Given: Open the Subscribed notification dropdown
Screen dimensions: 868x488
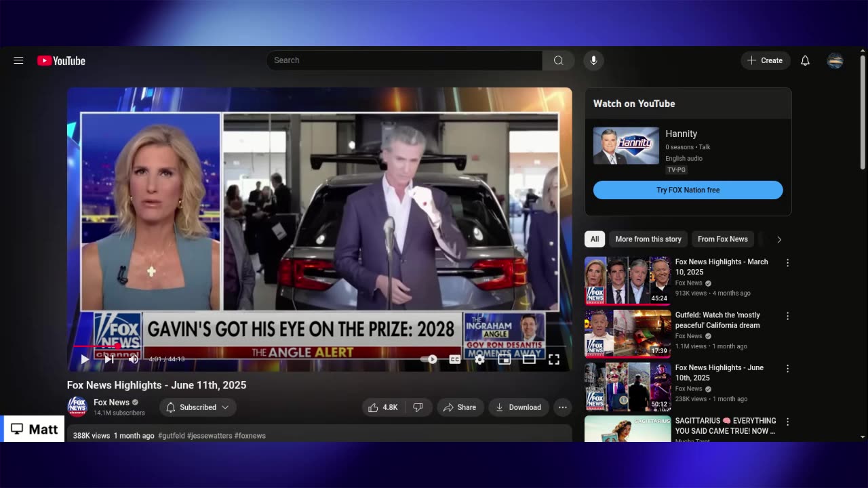Looking at the screenshot, I should coord(198,407).
